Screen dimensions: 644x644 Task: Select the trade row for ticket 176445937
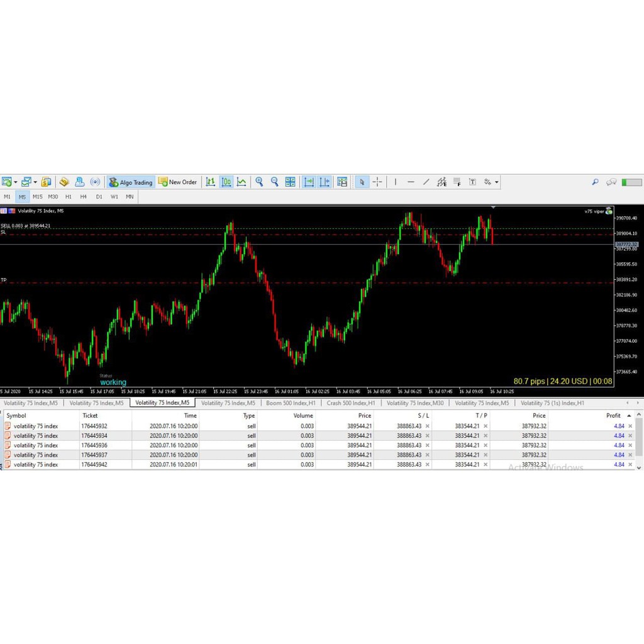[x=189, y=455]
